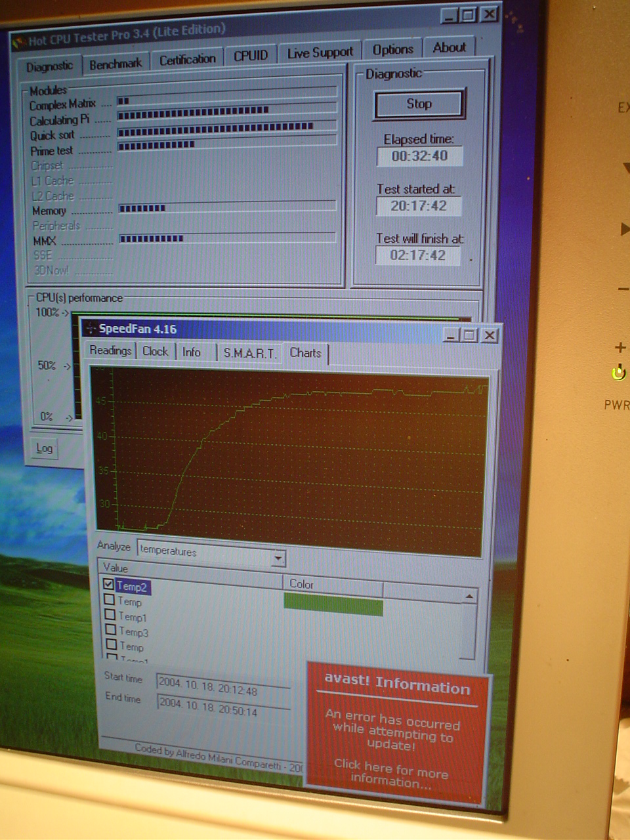
Task: Click the Memory module progress bar
Action: (227, 207)
